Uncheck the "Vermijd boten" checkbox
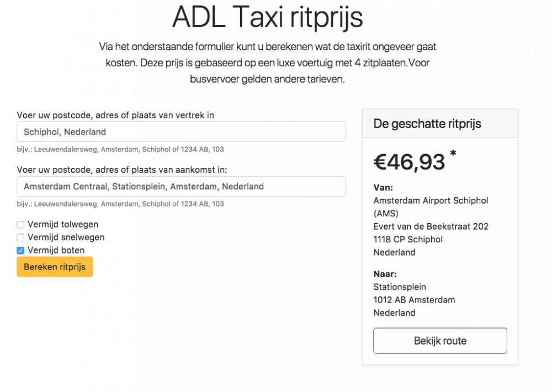 coord(20,250)
